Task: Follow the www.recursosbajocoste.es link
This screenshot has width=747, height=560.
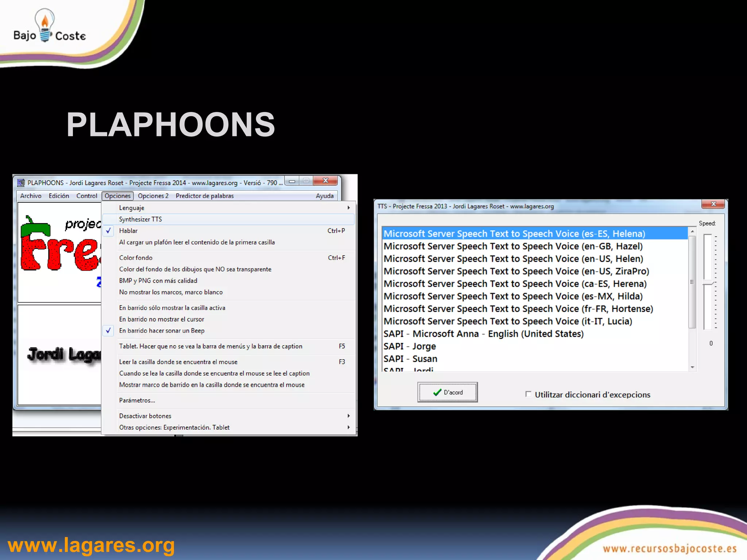Action: 670,548
